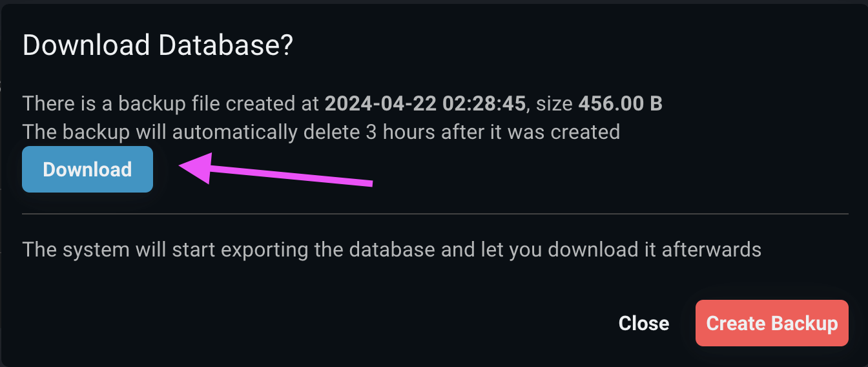This screenshot has height=367, width=868.
Task: Click the automatic deletion notice line
Action: [x=321, y=132]
